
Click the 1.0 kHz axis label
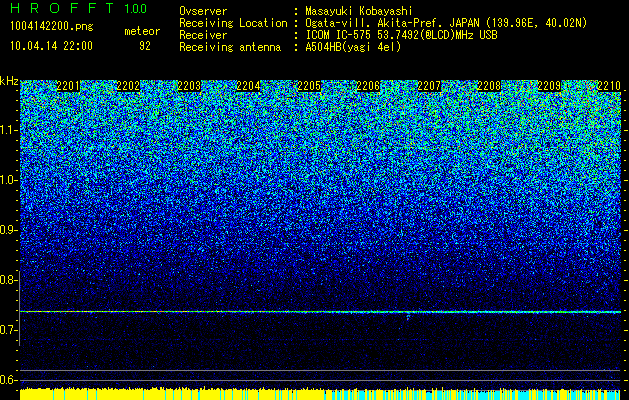point(8,180)
